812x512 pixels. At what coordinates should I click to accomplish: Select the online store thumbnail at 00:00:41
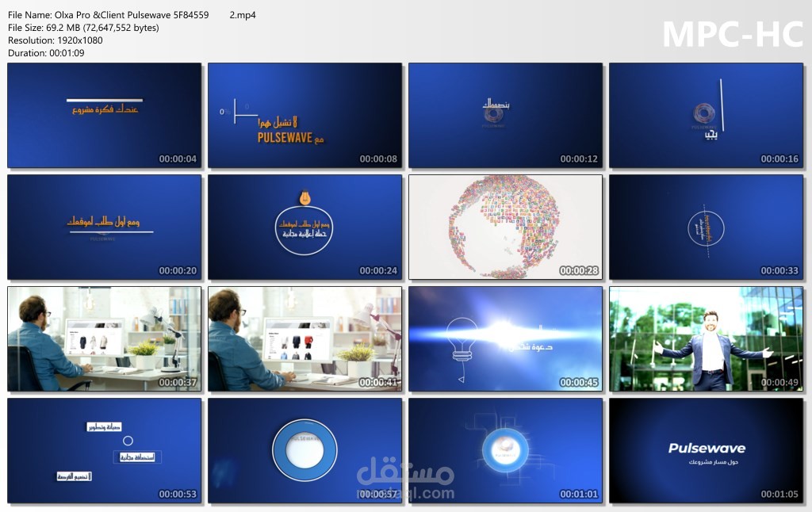click(x=305, y=339)
